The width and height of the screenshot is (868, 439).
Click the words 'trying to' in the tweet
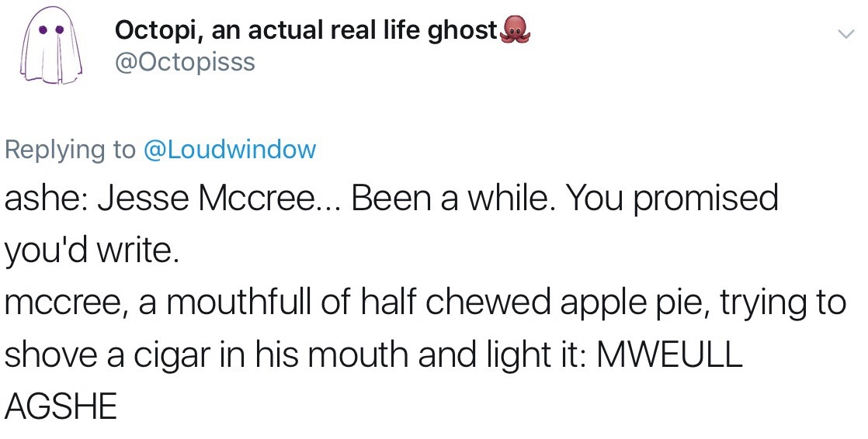pos(783,302)
